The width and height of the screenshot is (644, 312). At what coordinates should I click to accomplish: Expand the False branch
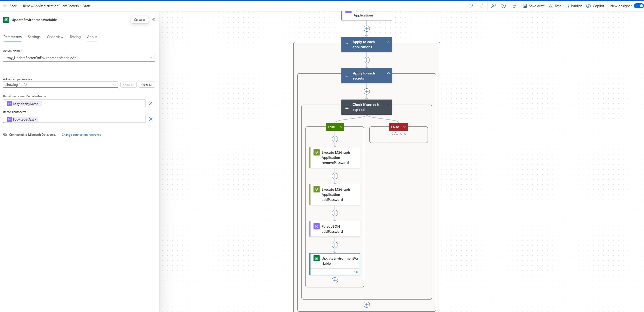pyautogui.click(x=405, y=127)
